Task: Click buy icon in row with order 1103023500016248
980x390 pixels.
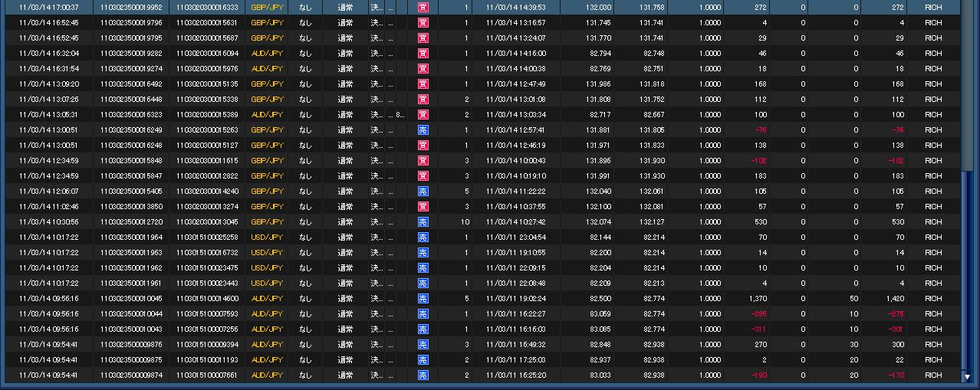Action: [x=423, y=146]
